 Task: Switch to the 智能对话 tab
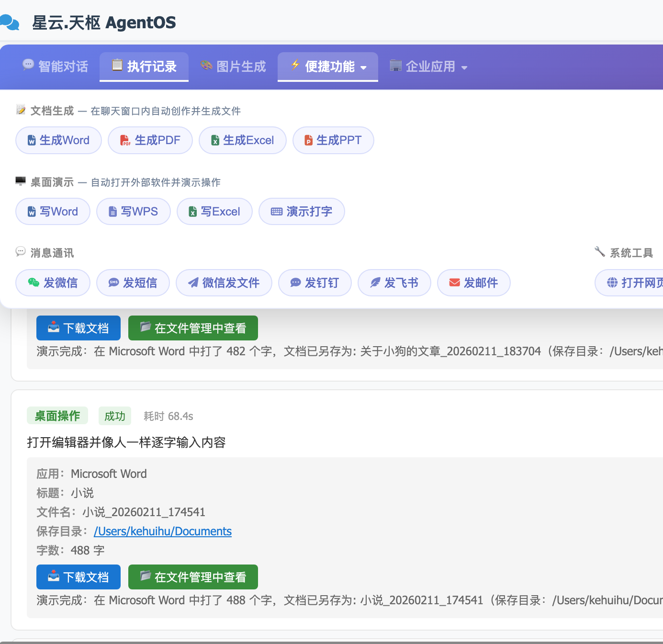(55, 67)
